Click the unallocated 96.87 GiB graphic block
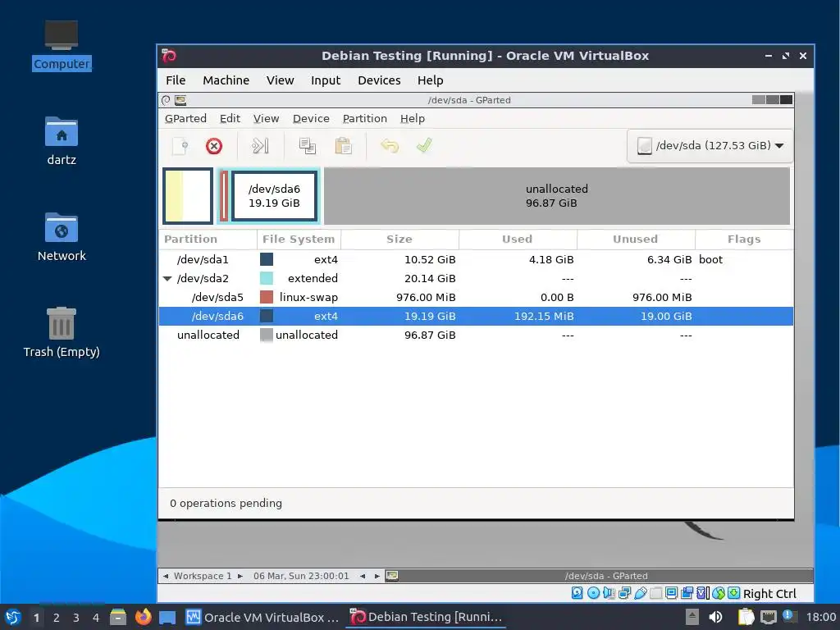The height and width of the screenshot is (630, 840). point(557,195)
